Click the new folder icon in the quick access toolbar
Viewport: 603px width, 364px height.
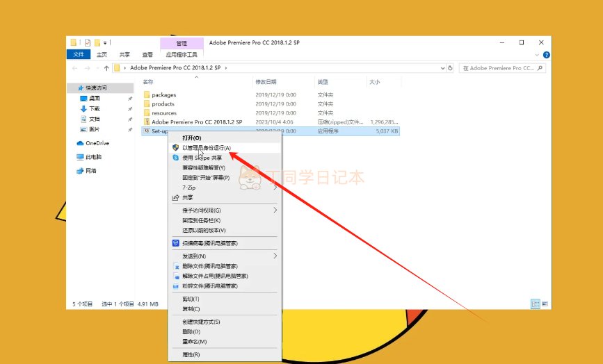pyautogui.click(x=97, y=42)
